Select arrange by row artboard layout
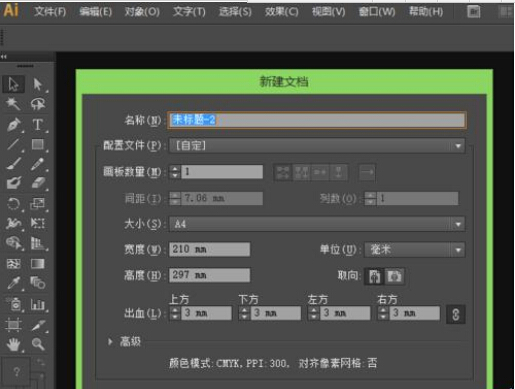This screenshot has height=389, width=515. click(x=320, y=172)
